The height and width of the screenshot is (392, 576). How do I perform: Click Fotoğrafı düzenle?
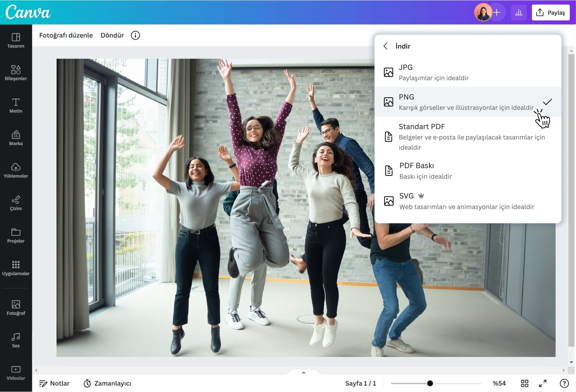click(66, 36)
